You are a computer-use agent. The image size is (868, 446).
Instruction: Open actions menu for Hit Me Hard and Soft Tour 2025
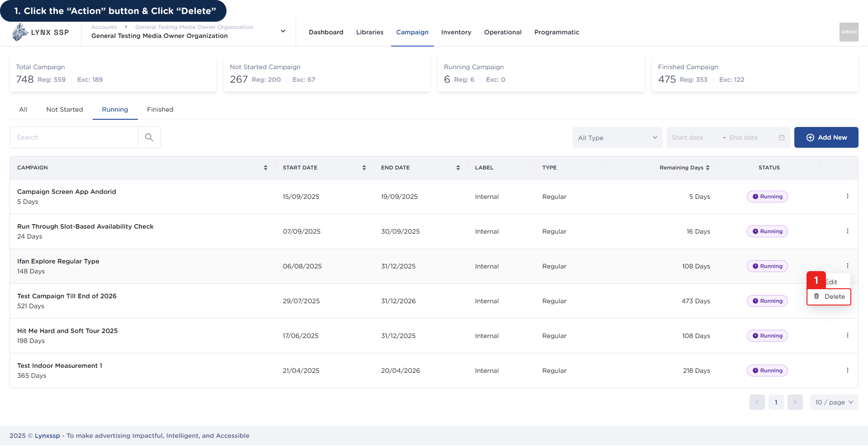[x=848, y=336]
